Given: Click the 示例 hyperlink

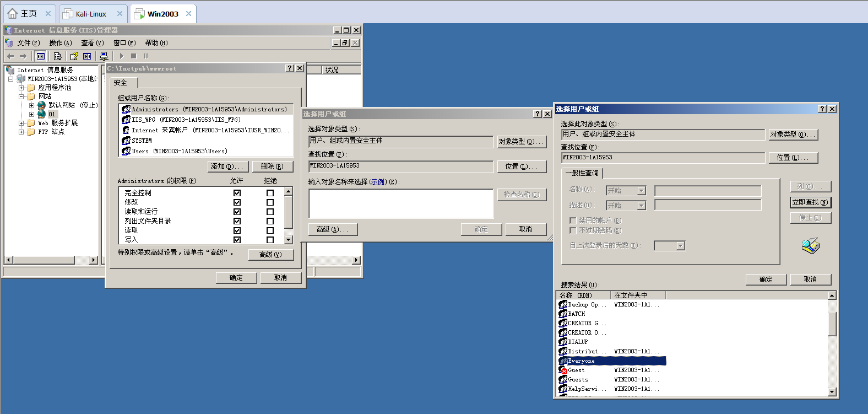Looking at the screenshot, I should point(377,182).
